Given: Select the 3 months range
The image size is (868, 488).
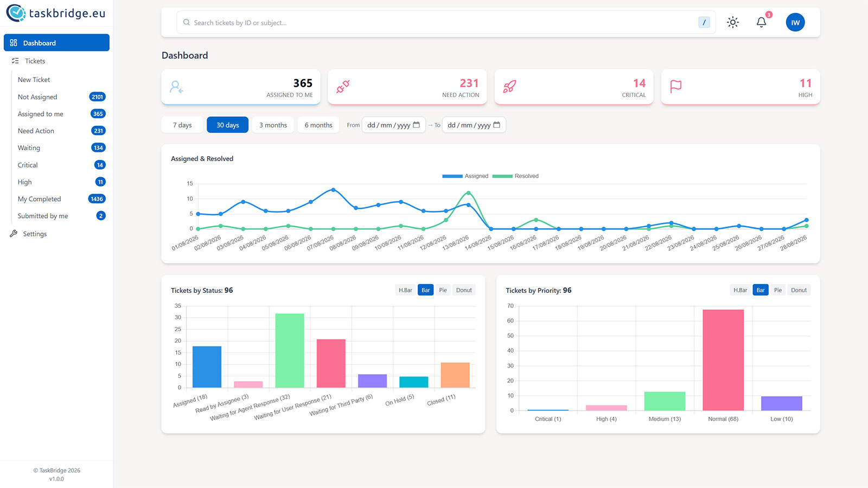Looking at the screenshot, I should point(273,125).
